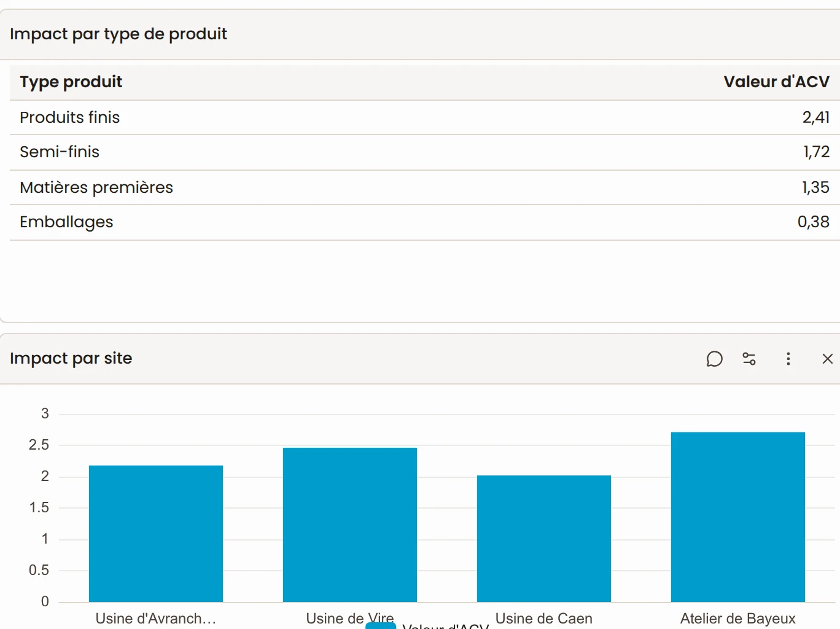
Task: Select the Emballages row label
Action: click(66, 222)
